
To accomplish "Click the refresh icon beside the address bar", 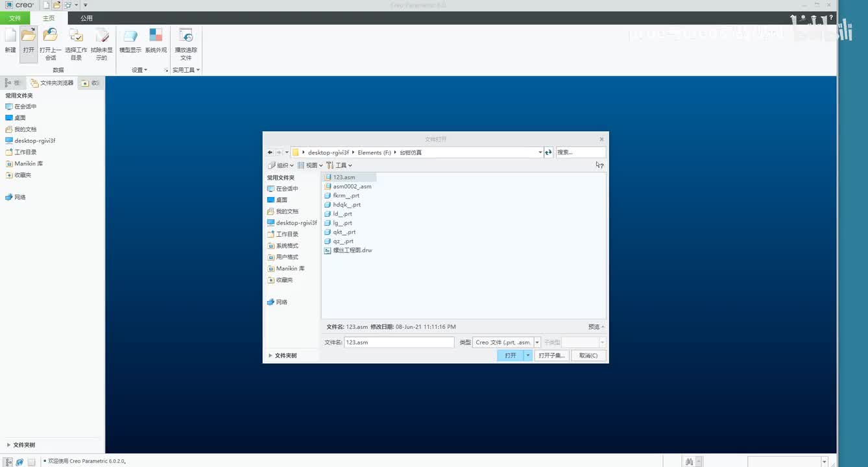I will pyautogui.click(x=548, y=152).
